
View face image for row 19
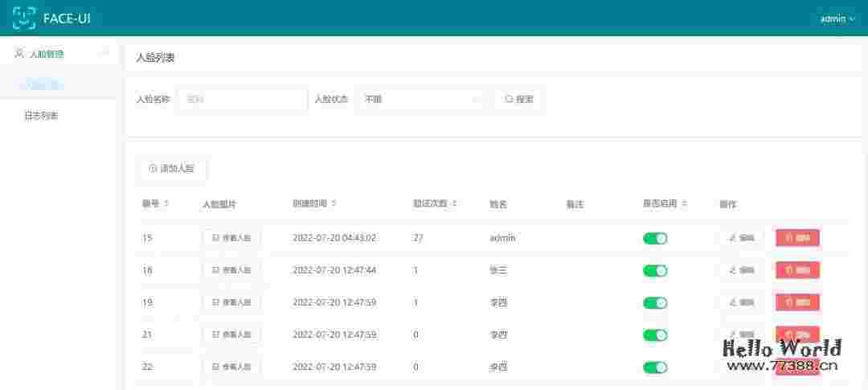[x=231, y=302]
